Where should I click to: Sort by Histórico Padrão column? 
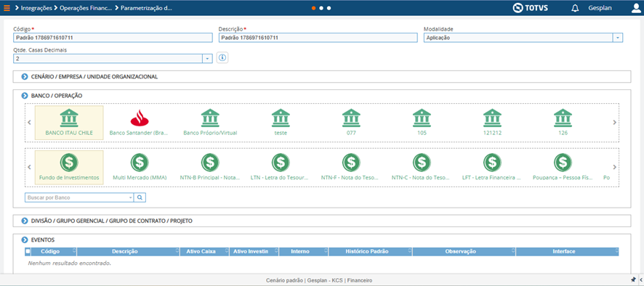pos(370,252)
